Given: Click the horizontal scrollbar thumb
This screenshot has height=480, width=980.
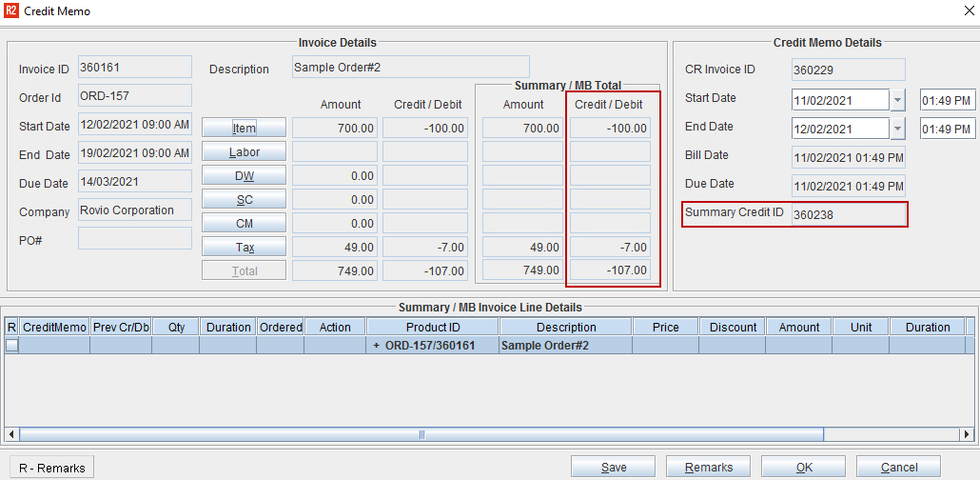Looking at the screenshot, I should pos(421,434).
